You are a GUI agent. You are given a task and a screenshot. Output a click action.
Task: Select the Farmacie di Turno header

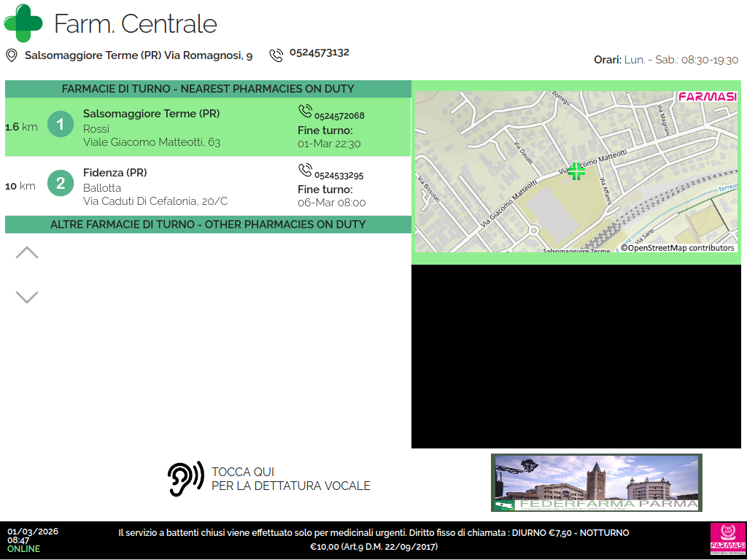click(208, 89)
